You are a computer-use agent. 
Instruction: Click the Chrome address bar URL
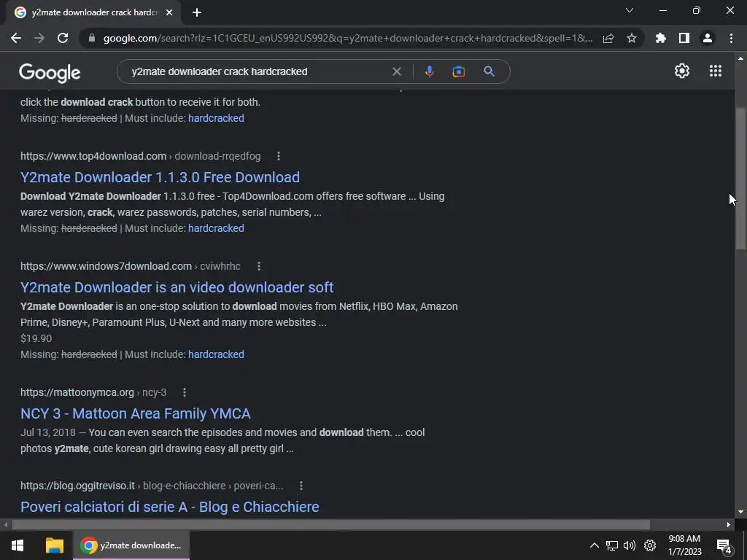(348, 38)
